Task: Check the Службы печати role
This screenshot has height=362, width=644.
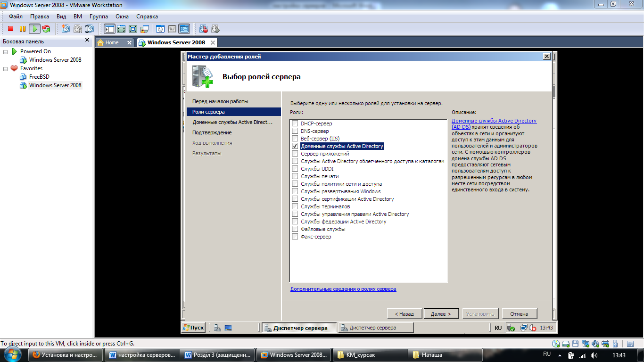Action: (295, 176)
